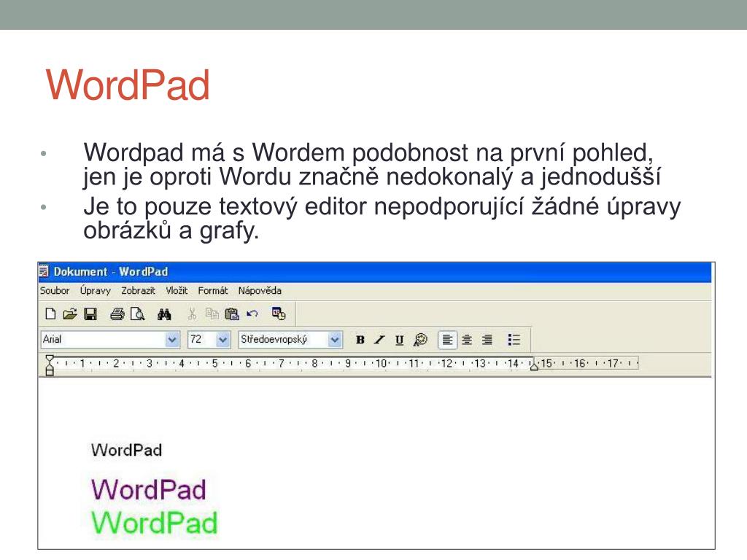Toggle Underline formatting button
747x560 pixels.
coord(399,340)
